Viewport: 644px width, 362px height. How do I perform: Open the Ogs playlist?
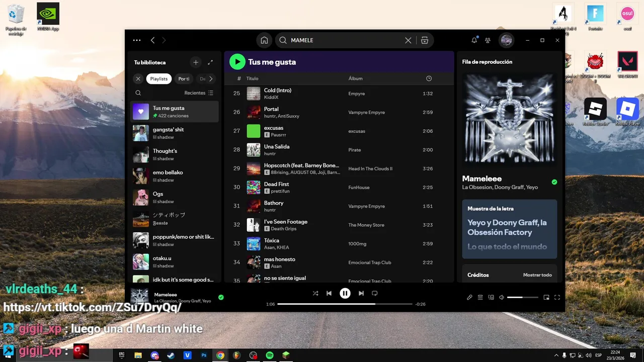pyautogui.click(x=175, y=198)
